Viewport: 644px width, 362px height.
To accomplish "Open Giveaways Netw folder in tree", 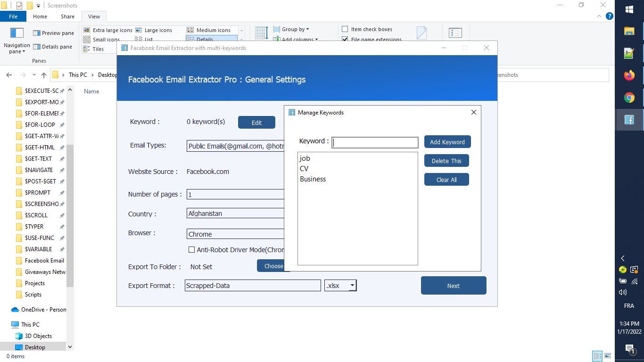I will pyautogui.click(x=40, y=272).
